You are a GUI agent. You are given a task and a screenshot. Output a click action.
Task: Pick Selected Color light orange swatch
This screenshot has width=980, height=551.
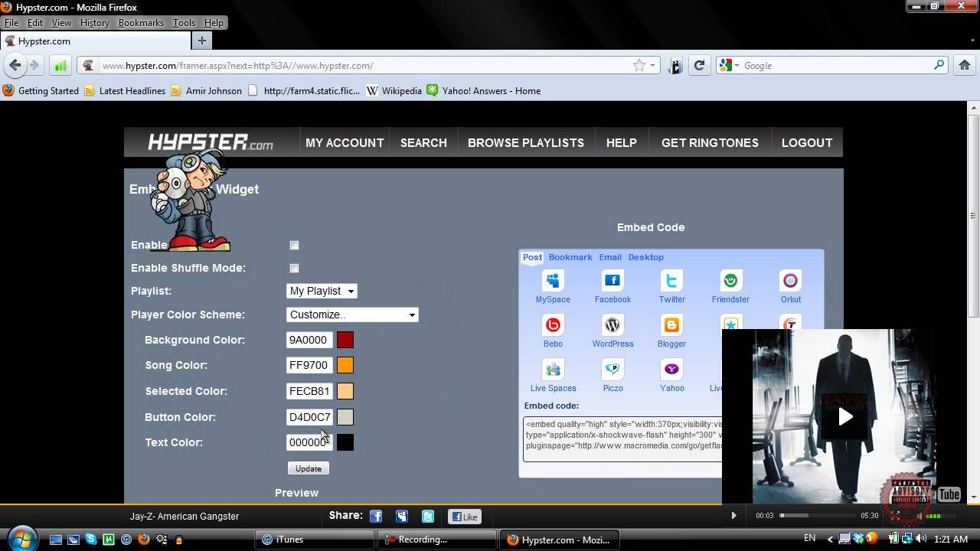345,391
